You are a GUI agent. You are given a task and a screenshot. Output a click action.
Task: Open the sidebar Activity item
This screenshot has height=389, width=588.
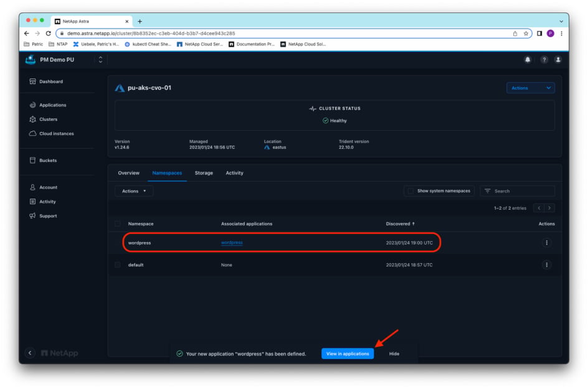point(42,202)
